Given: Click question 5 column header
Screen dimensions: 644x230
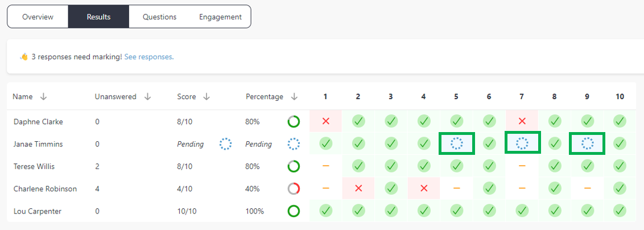Looking at the screenshot, I should (456, 97).
